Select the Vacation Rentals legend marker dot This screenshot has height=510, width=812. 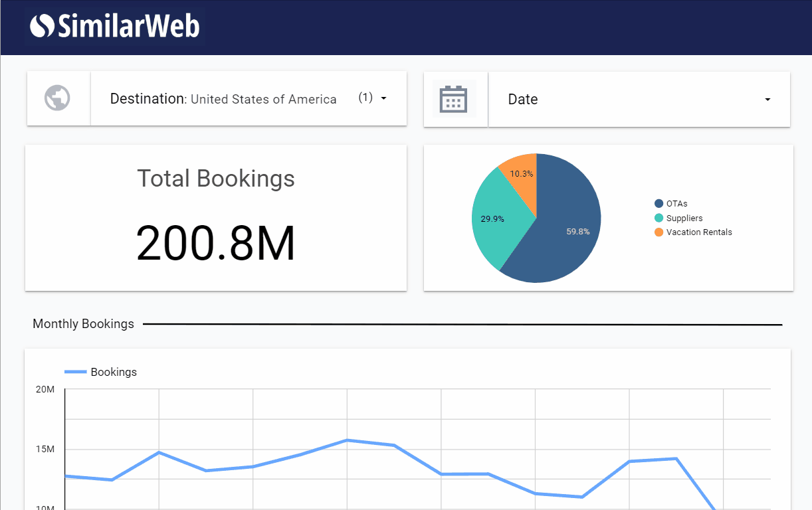pos(659,232)
